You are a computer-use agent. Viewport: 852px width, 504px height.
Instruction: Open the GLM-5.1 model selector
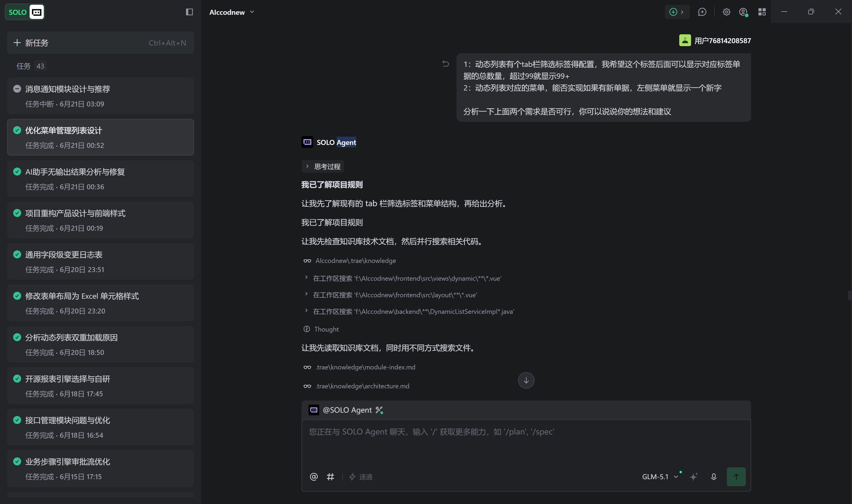tap(660, 477)
